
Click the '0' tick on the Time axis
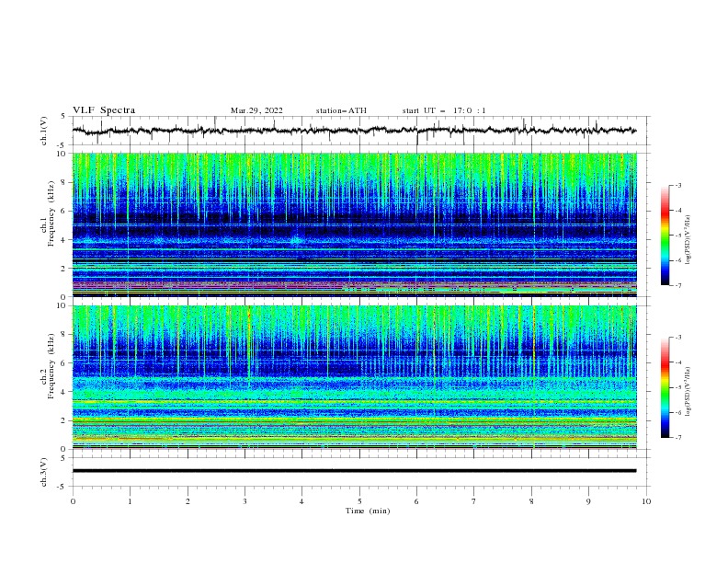(73, 501)
